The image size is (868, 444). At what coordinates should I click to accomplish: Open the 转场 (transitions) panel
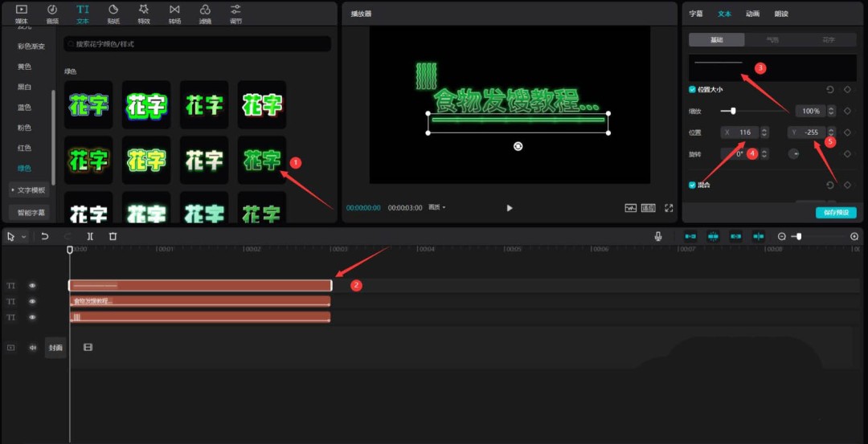click(174, 13)
